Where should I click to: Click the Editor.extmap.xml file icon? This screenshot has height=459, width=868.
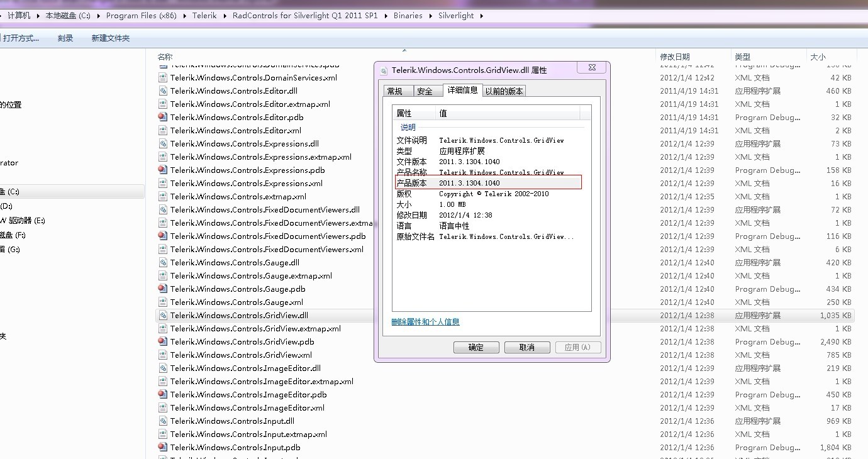coord(163,104)
